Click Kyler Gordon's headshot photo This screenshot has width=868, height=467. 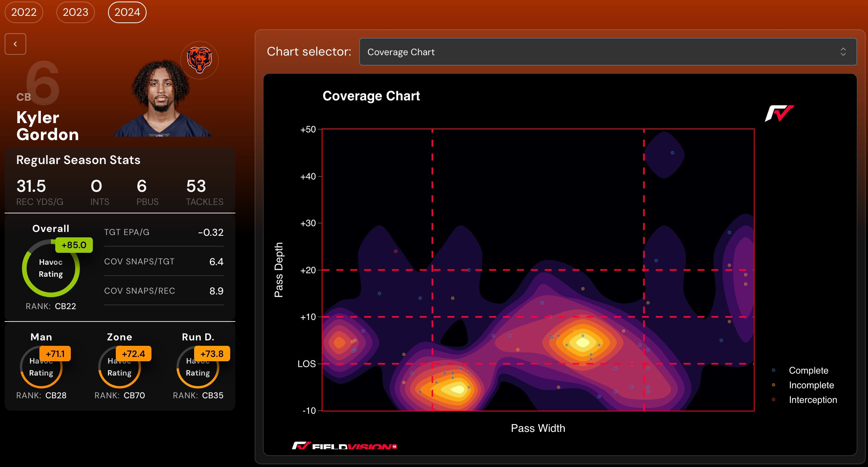162,100
